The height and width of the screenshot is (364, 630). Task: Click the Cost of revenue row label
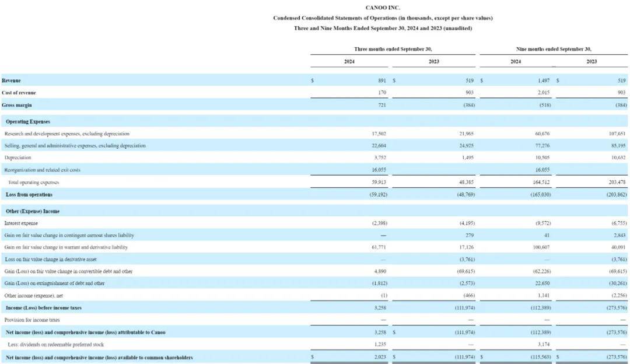coord(19,93)
